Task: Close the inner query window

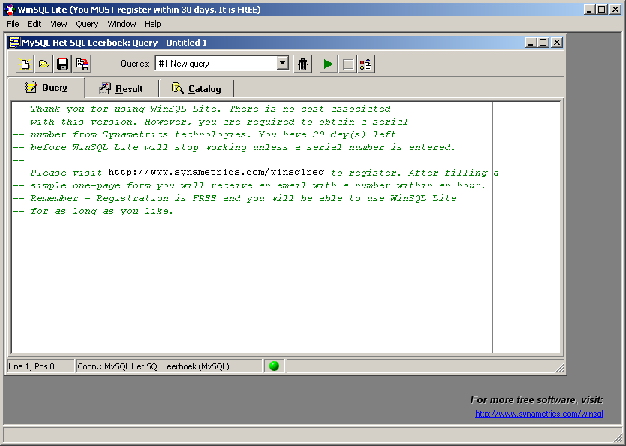Action: pyautogui.click(x=557, y=42)
